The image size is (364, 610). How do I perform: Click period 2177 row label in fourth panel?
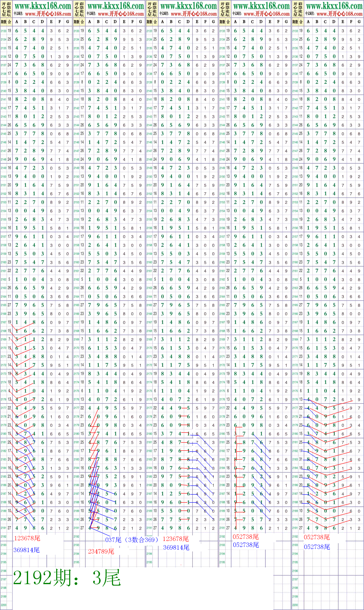tap(222, 408)
